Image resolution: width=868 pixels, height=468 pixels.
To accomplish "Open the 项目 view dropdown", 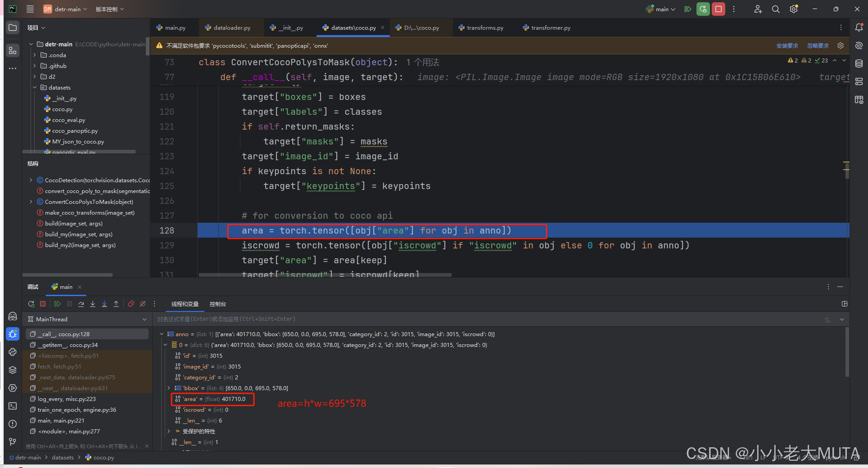I will click(x=36, y=28).
